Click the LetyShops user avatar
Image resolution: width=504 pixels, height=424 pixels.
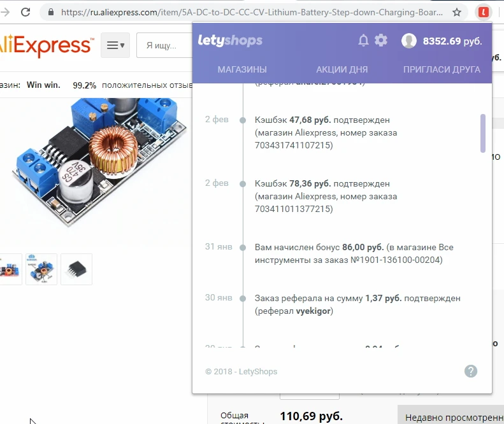tap(409, 41)
